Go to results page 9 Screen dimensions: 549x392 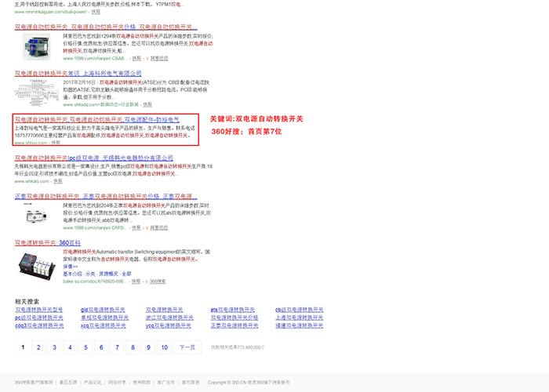[x=148, y=347]
